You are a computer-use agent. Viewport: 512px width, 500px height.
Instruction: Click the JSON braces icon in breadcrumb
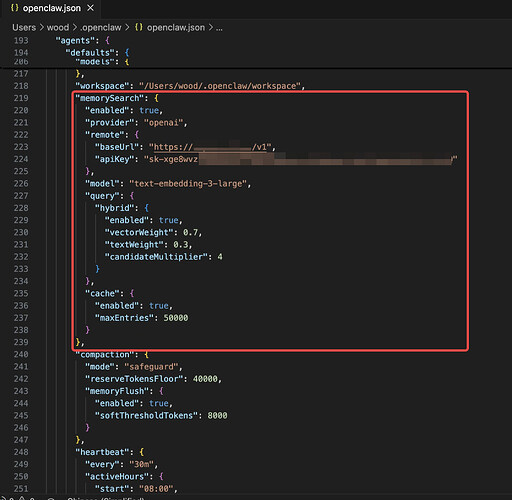[x=139, y=27]
